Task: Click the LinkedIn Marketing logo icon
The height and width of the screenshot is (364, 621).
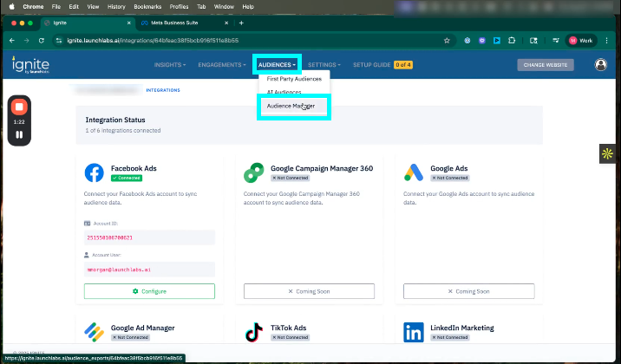Action: (413, 332)
